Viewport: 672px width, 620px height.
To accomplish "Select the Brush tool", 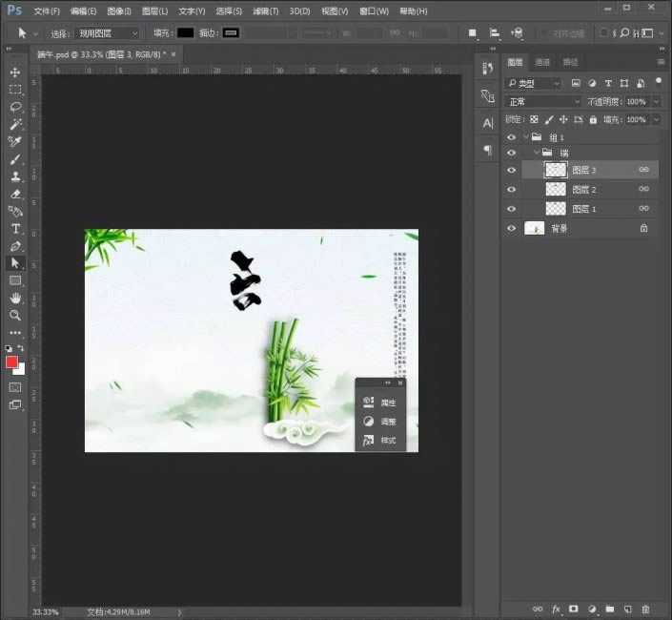I will (15, 159).
